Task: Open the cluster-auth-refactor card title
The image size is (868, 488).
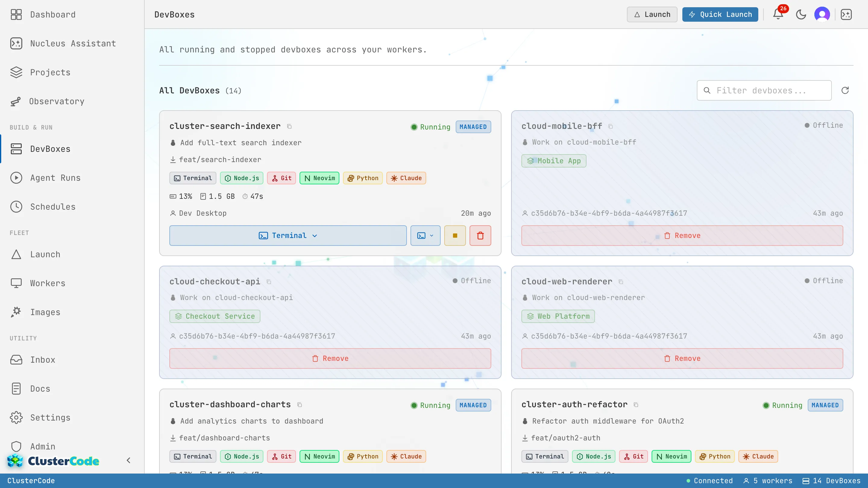Action: tap(574, 405)
